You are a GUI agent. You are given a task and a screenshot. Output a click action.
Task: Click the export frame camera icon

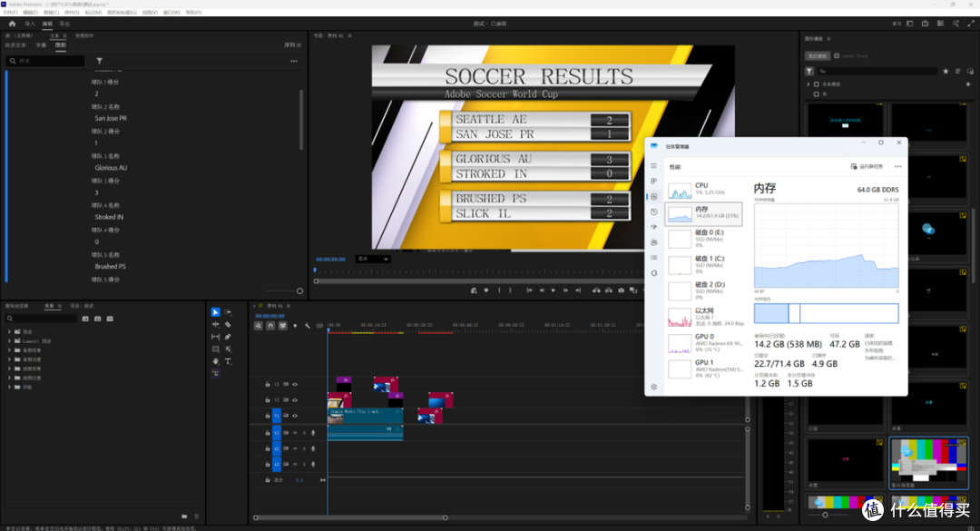(x=621, y=290)
